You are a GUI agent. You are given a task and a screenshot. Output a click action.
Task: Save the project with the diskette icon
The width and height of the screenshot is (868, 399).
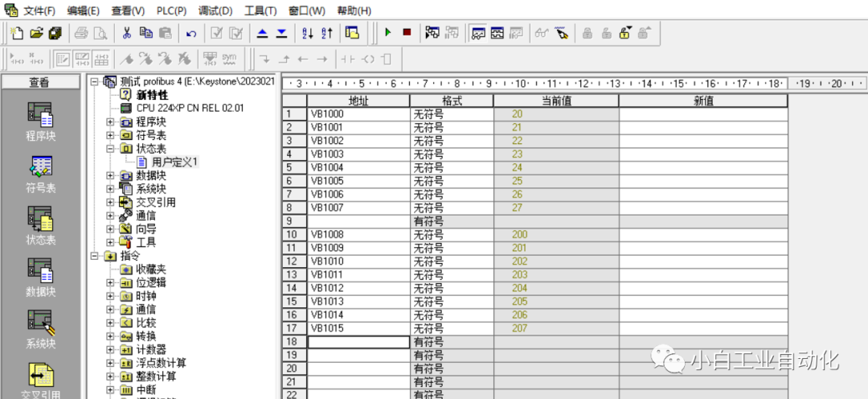click(55, 33)
